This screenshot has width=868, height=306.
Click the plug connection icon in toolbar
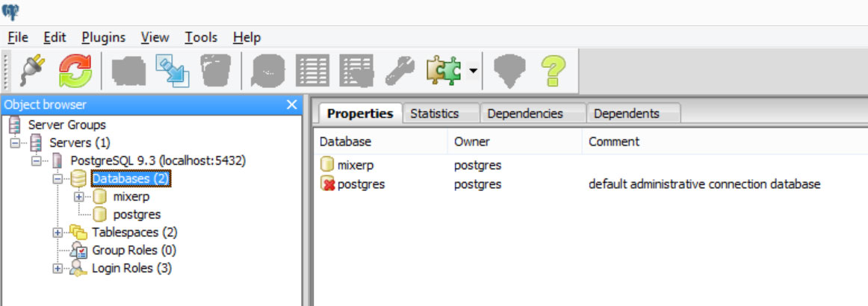click(32, 70)
